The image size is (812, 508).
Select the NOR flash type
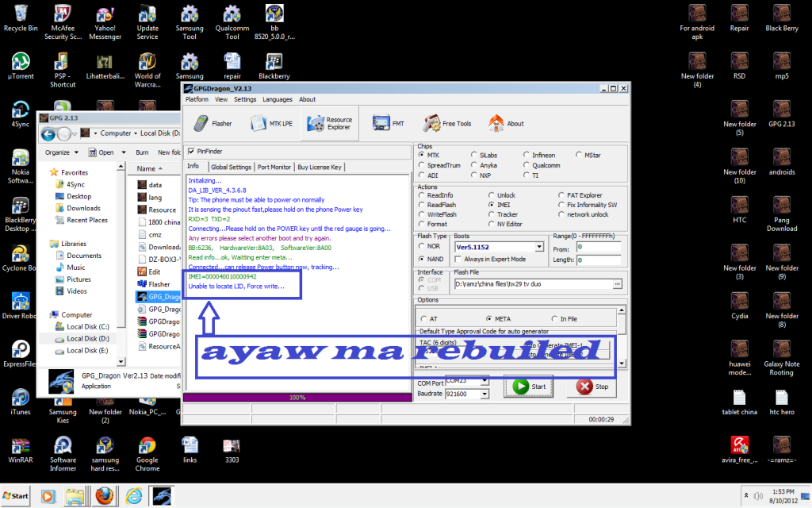pyautogui.click(x=422, y=245)
